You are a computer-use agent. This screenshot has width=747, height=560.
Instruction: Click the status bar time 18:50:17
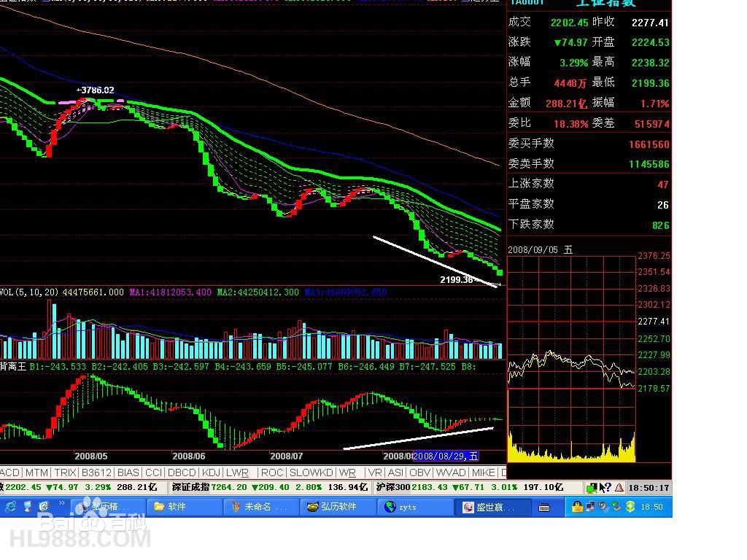pos(649,488)
